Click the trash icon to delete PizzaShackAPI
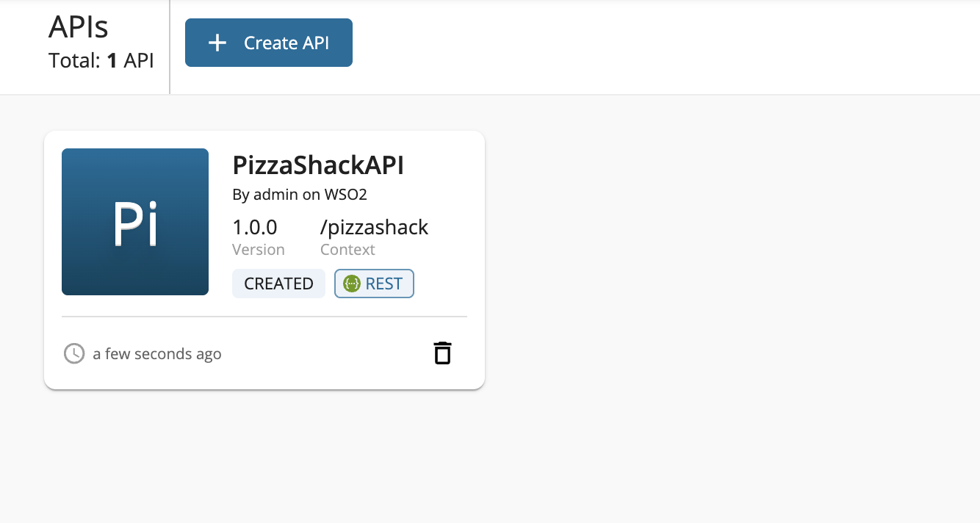This screenshot has height=523, width=980. [x=442, y=353]
